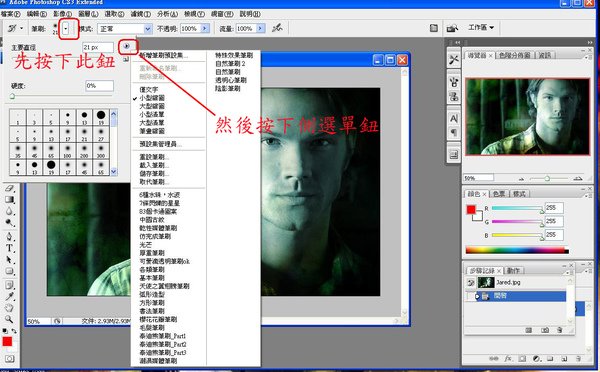Select 光芒 brush set
Screen dimensions: 600x372
(x=145, y=245)
